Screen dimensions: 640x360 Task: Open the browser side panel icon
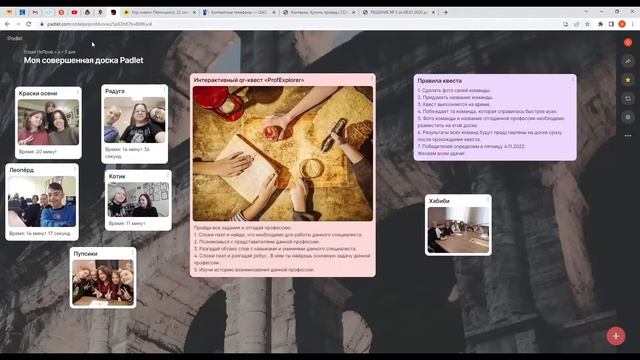coord(611,24)
